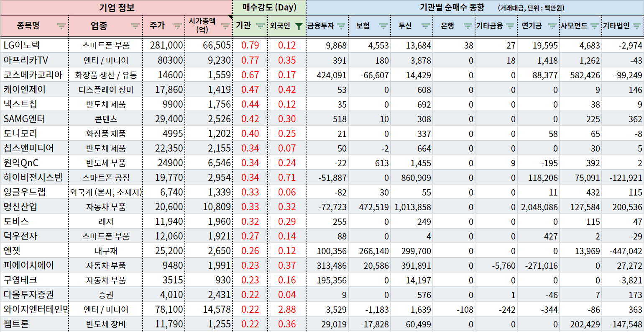Click the 내구재 industry cell
The height and width of the screenshot is (332, 644).
click(x=106, y=251)
